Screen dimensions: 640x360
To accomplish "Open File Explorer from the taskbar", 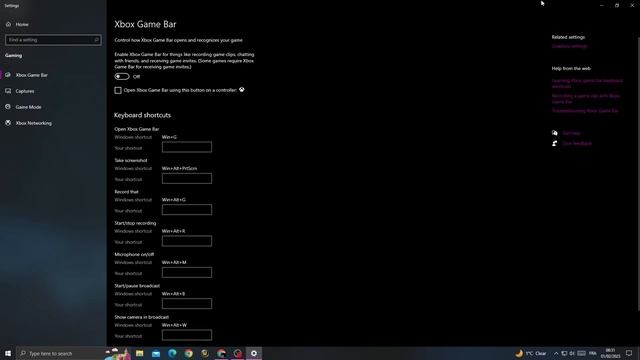I will pyautogui.click(x=140, y=353).
